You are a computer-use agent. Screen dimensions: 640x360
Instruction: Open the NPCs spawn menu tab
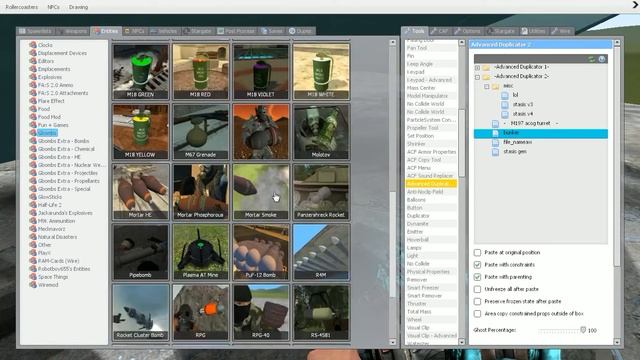coord(134,31)
